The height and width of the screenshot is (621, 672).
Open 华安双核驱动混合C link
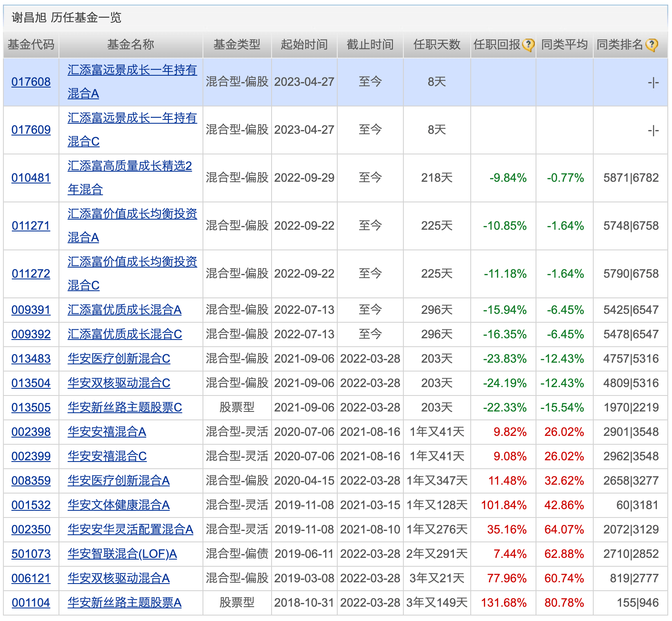point(119,383)
